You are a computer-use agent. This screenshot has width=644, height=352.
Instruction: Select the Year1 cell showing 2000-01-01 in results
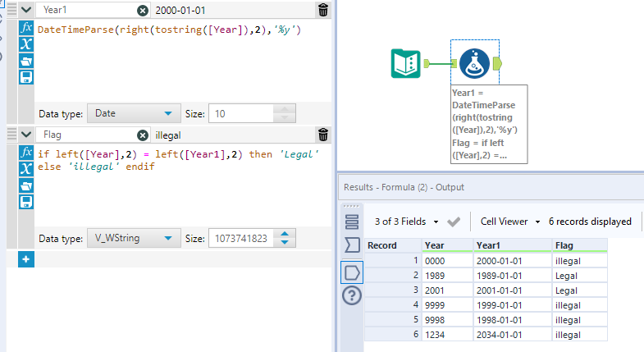click(x=513, y=261)
